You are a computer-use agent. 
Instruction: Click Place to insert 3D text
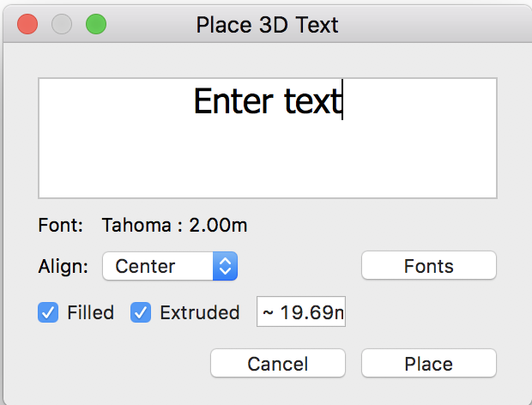(428, 363)
